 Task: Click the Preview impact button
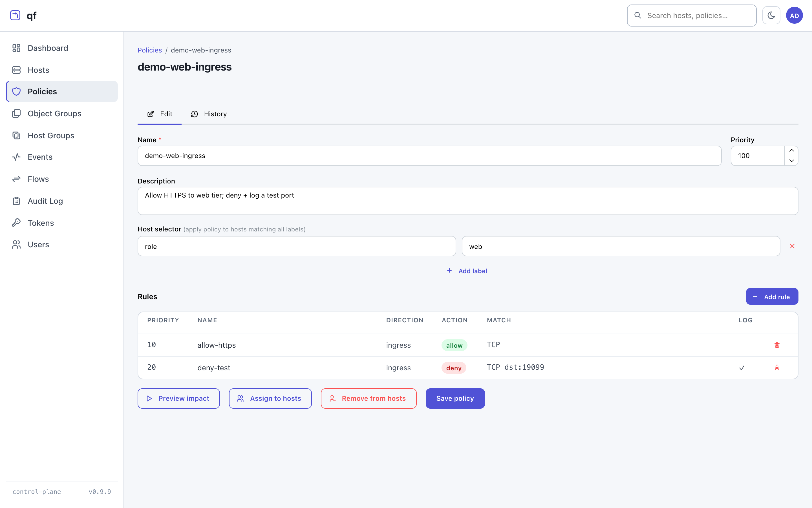pos(178,398)
